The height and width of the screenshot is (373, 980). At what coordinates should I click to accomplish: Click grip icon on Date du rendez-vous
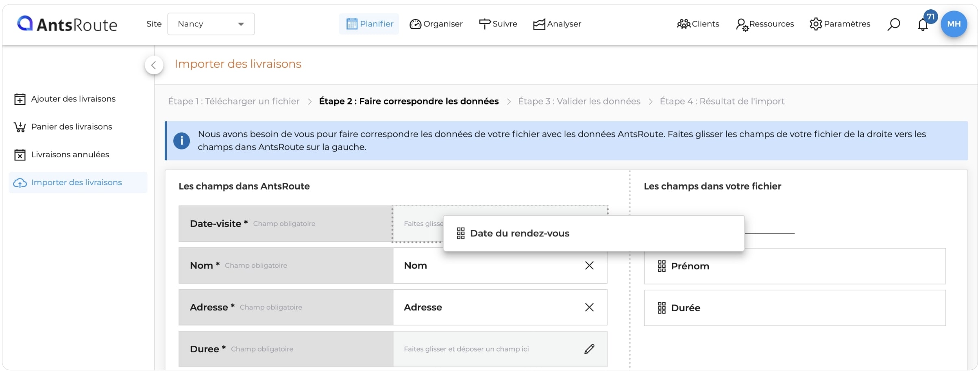point(461,233)
